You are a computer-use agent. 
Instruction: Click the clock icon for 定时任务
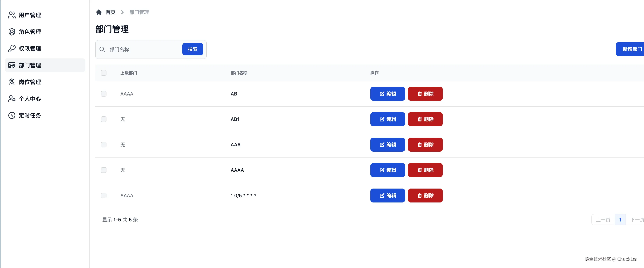point(11,116)
